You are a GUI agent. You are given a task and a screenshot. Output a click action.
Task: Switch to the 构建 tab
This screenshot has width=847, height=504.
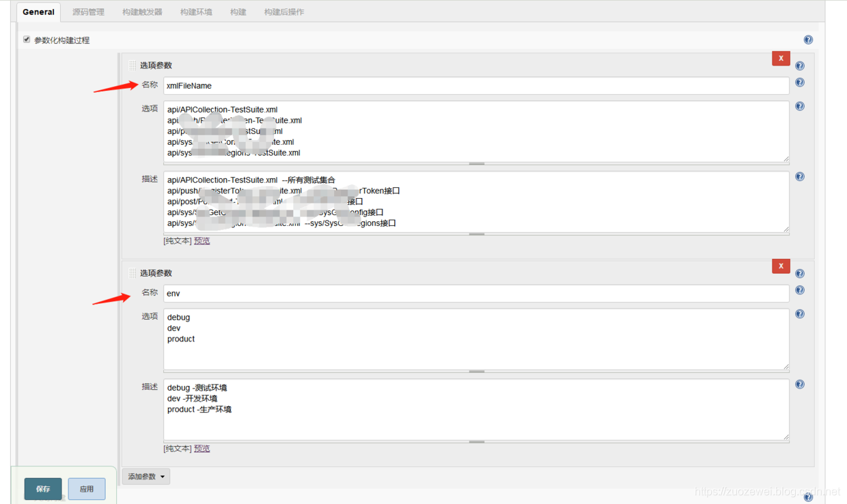pos(238,12)
